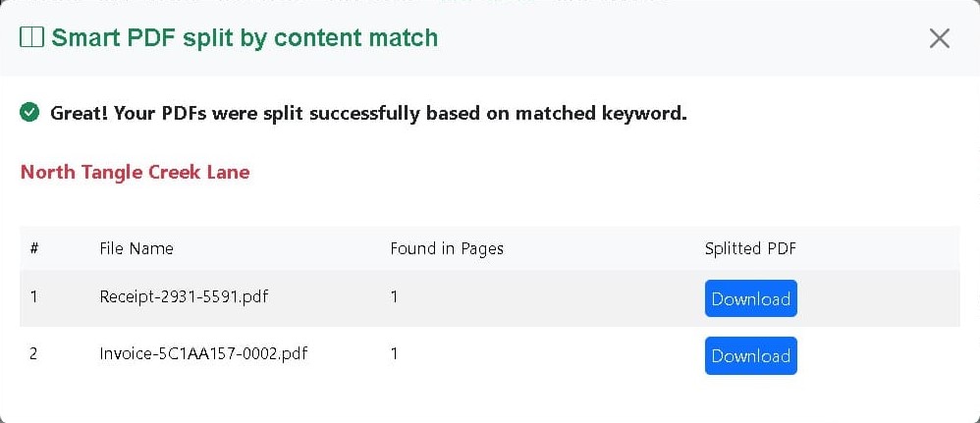This screenshot has height=423, width=980.
Task: Click the found page value for the Invoice row
Action: click(x=394, y=353)
